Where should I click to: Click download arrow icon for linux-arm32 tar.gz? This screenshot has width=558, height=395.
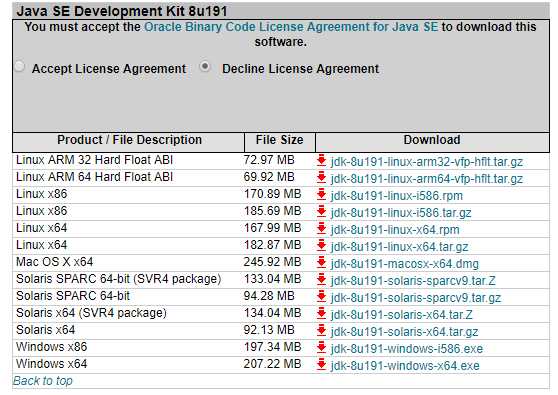coord(321,160)
